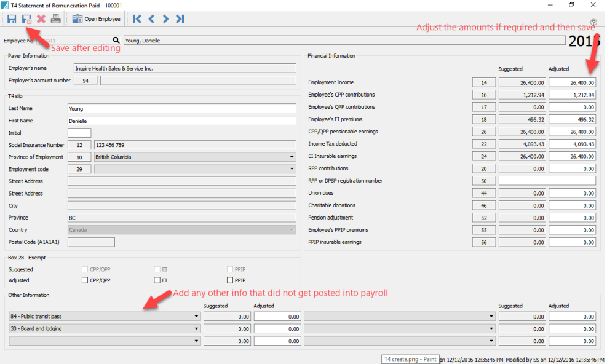Click the employee search magnifier icon

click(x=114, y=39)
